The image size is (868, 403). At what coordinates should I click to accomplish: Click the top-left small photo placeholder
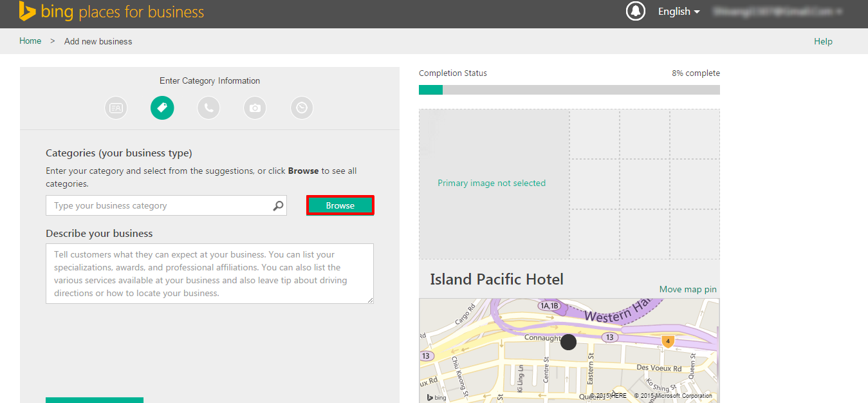click(595, 134)
